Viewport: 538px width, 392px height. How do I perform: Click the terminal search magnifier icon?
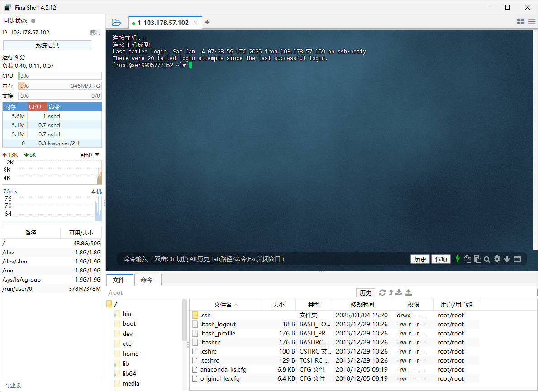pos(487,259)
